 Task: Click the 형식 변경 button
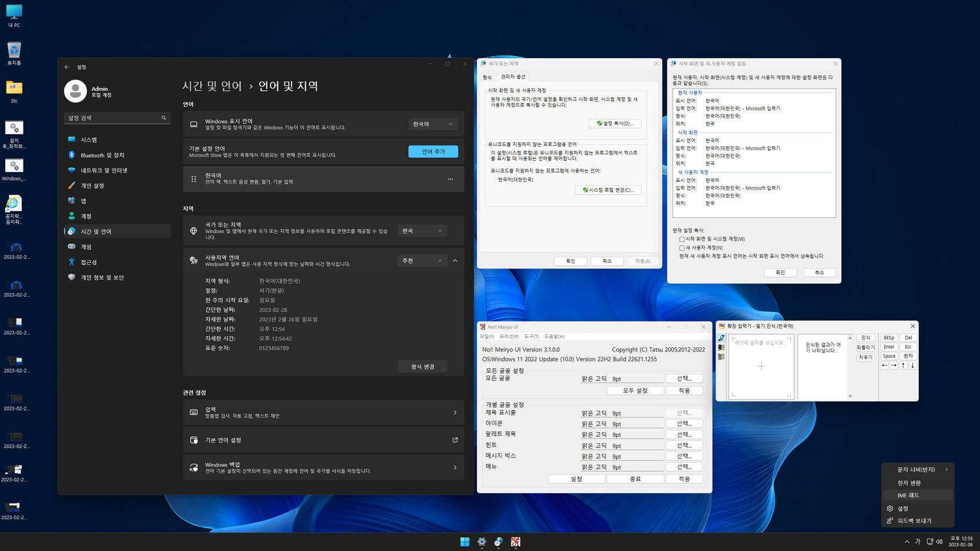(422, 367)
